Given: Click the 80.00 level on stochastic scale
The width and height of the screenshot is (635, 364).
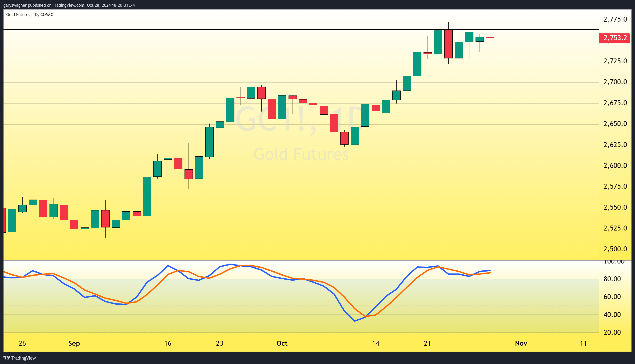Looking at the screenshot, I should pyautogui.click(x=612, y=279).
